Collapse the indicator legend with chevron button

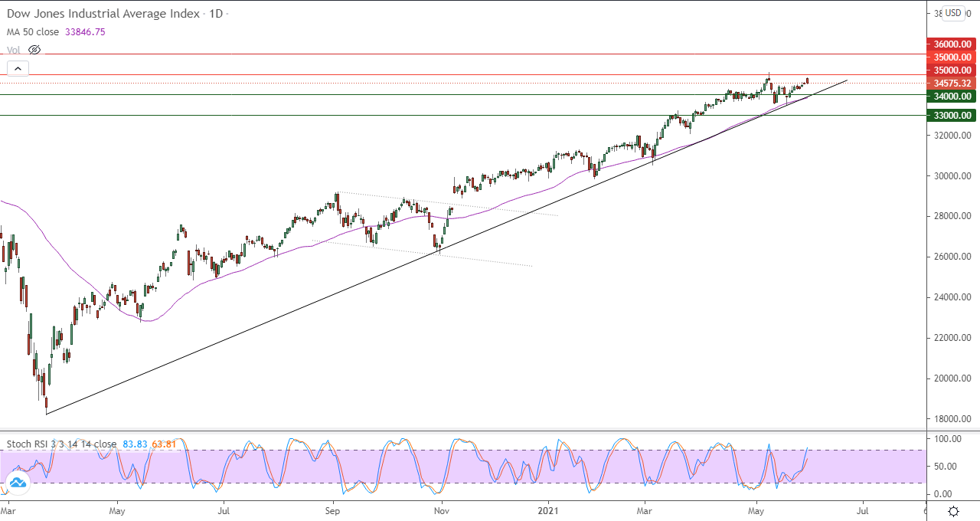tap(18, 69)
